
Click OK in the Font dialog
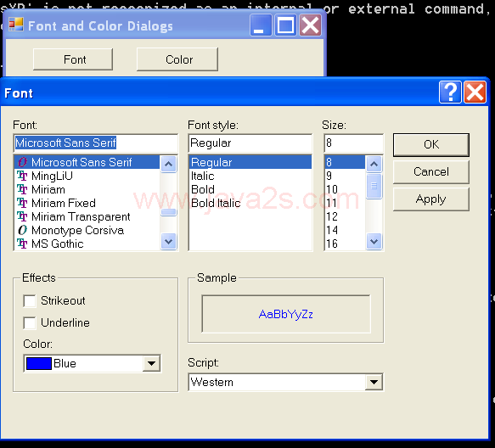tap(431, 144)
